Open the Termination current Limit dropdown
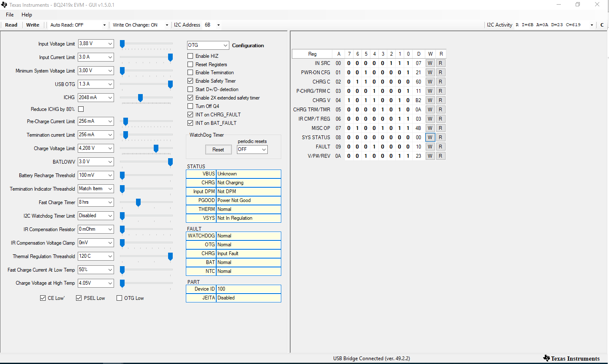Viewport: 609px width, 364px height. 96,135
